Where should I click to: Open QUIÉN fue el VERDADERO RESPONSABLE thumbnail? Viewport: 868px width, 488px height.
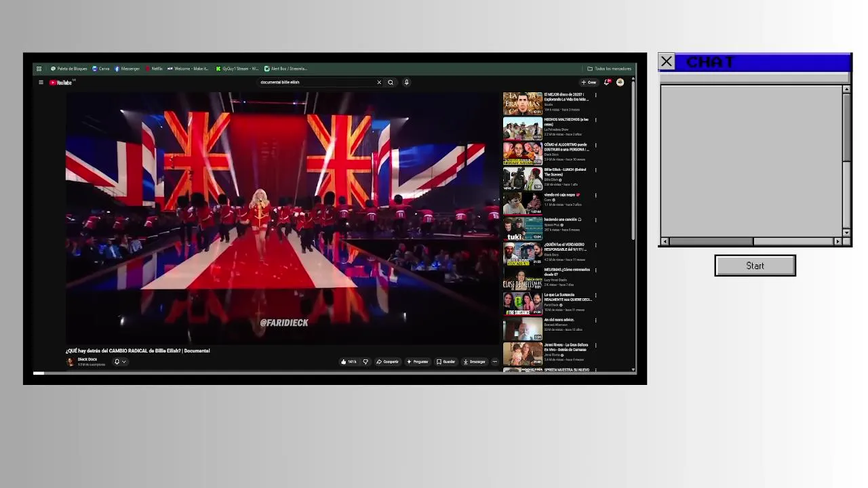(x=522, y=254)
